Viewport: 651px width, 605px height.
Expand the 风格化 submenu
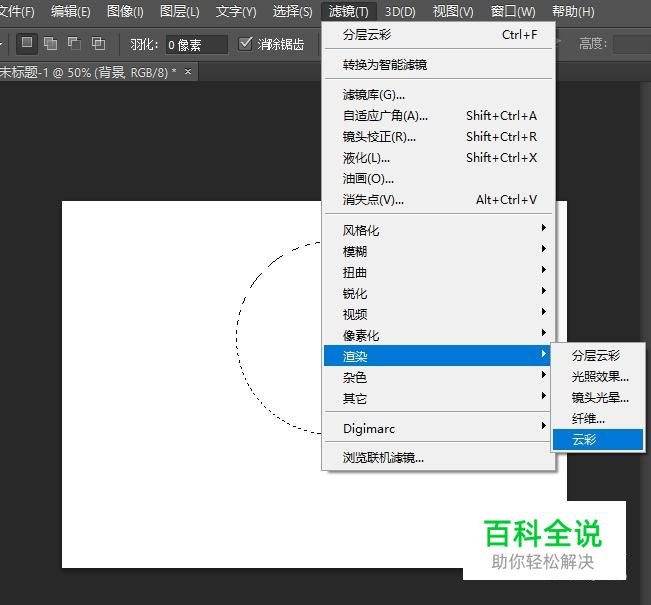coord(438,230)
